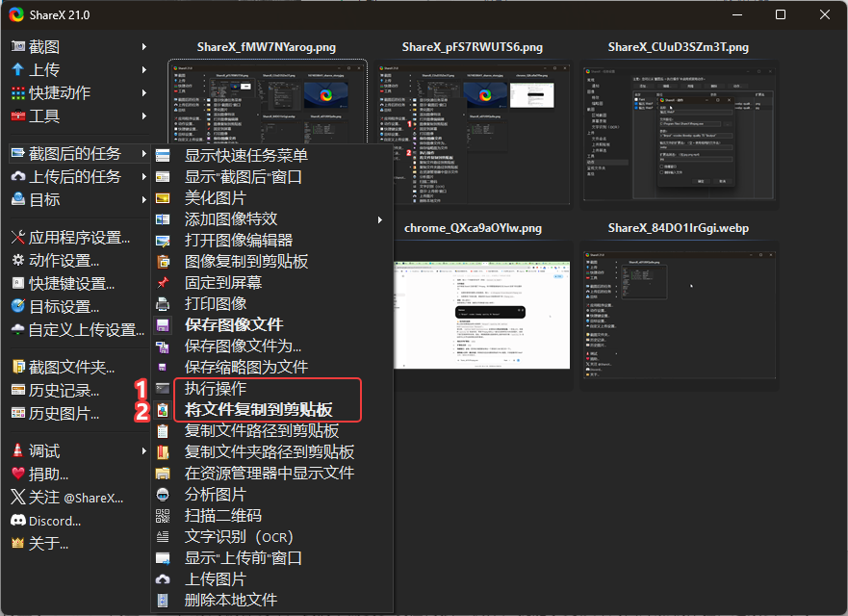Click the printer icon for 打印图像
The image size is (848, 616).
tap(163, 303)
